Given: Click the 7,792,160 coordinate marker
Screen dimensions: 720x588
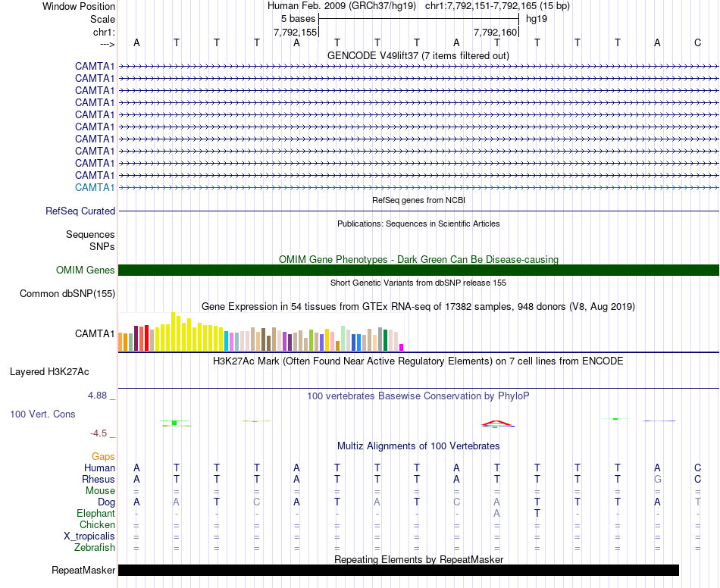Looking at the screenshot, I should (496, 32).
